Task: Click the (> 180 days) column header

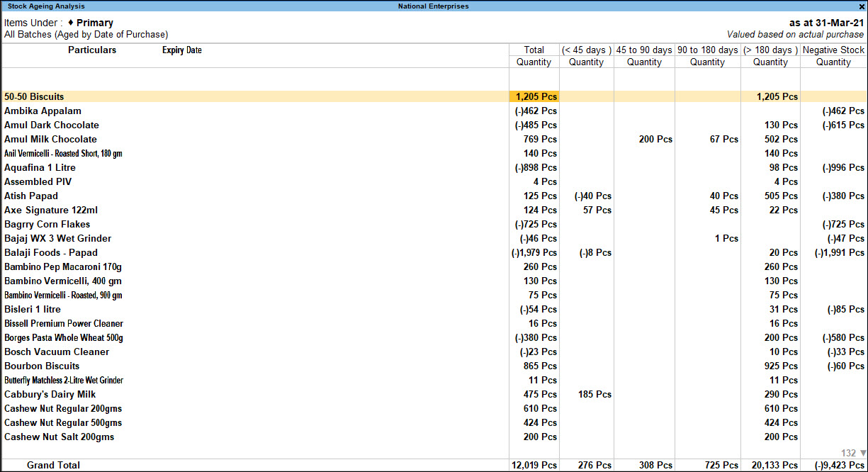Action: pos(770,50)
